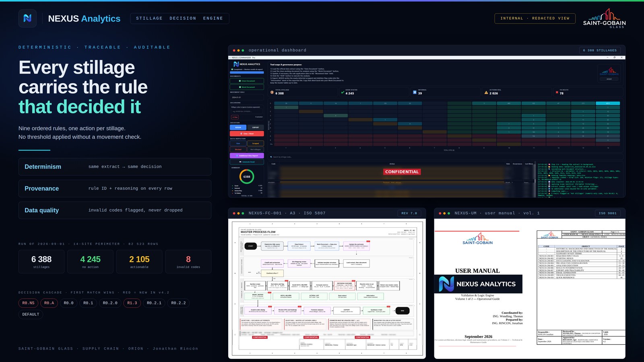Open the master process flow thumbnail
The width and height of the screenshot is (644, 362).
pos(327,288)
